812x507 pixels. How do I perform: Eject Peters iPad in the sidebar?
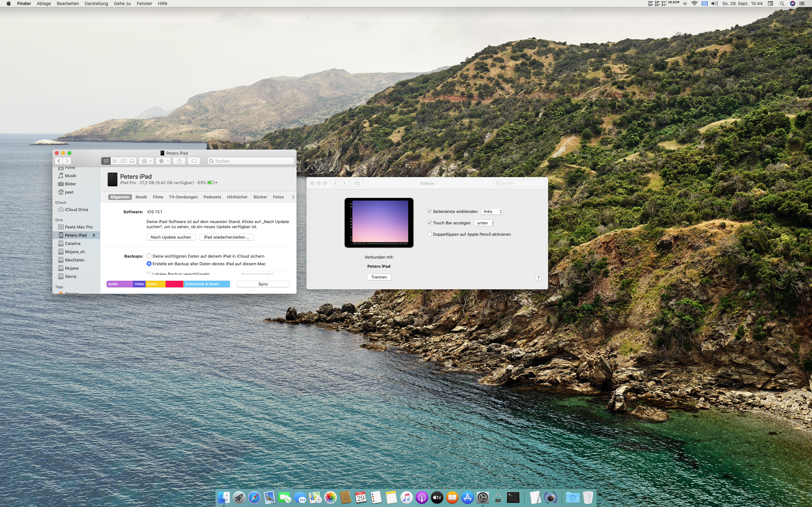pyautogui.click(x=94, y=235)
